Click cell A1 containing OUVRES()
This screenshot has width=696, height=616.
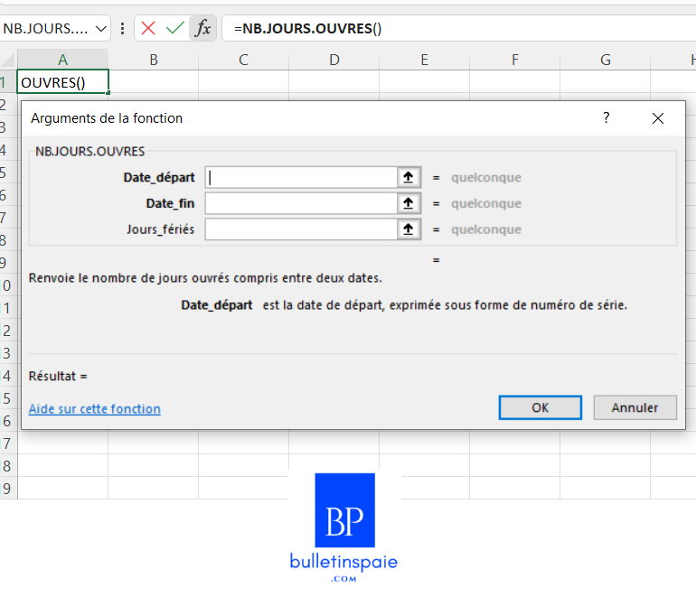(63, 82)
